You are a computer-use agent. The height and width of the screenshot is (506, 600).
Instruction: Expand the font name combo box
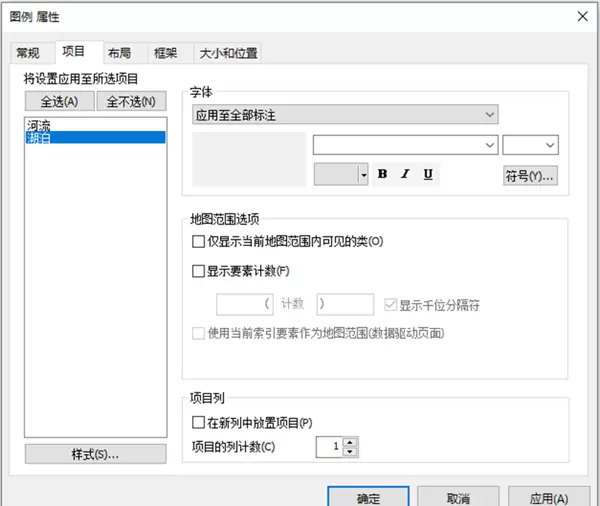point(405,146)
